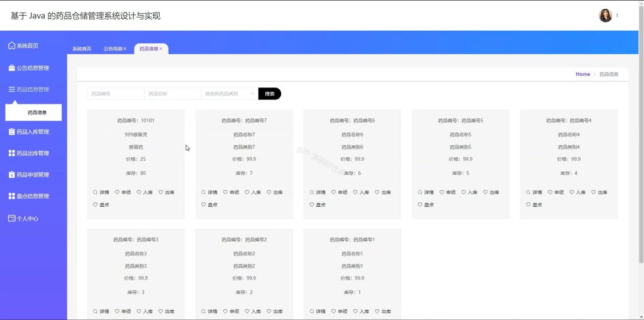Click the black 搜索 button
The width and height of the screenshot is (644, 320).
pyautogui.click(x=269, y=94)
